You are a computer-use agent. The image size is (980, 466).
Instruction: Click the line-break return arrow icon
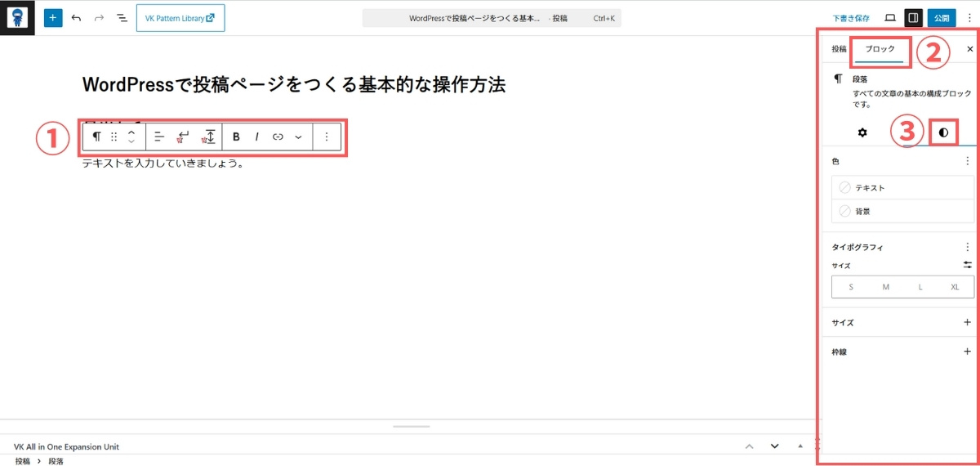[184, 137]
